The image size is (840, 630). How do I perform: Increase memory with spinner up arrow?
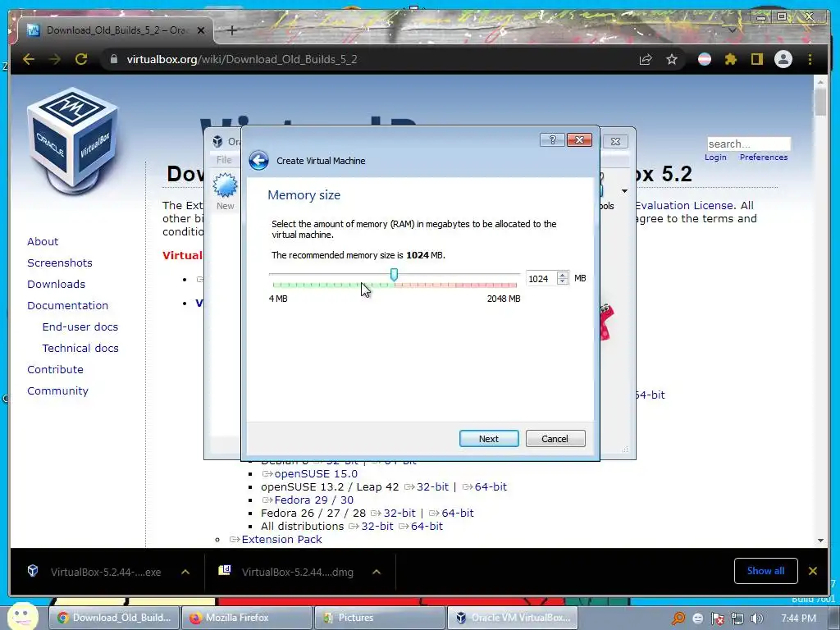(563, 275)
